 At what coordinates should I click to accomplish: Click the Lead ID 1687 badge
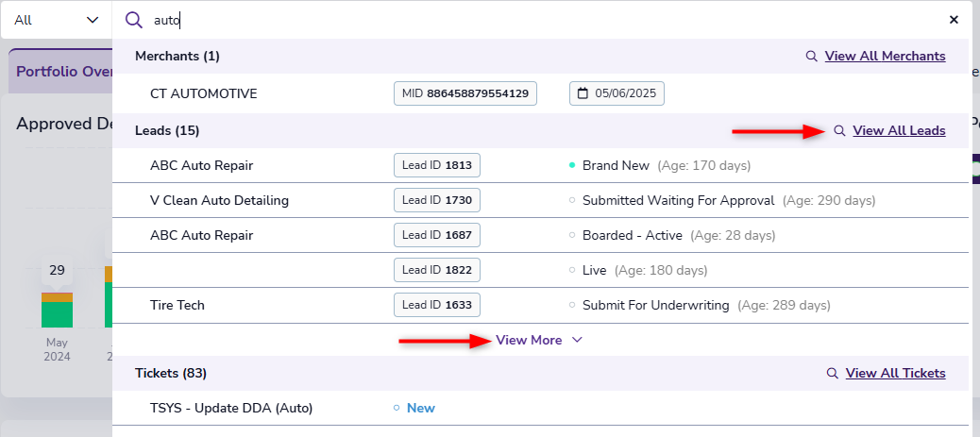[x=437, y=236]
